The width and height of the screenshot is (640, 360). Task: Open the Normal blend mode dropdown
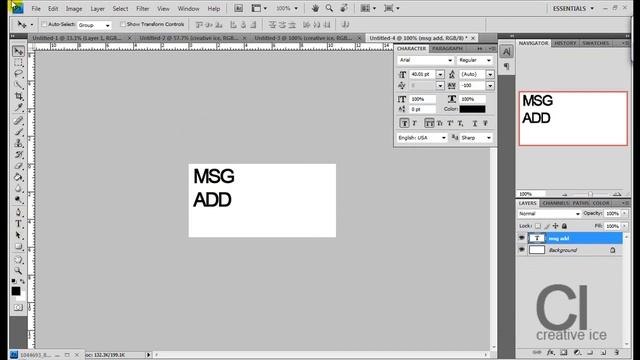tap(549, 214)
